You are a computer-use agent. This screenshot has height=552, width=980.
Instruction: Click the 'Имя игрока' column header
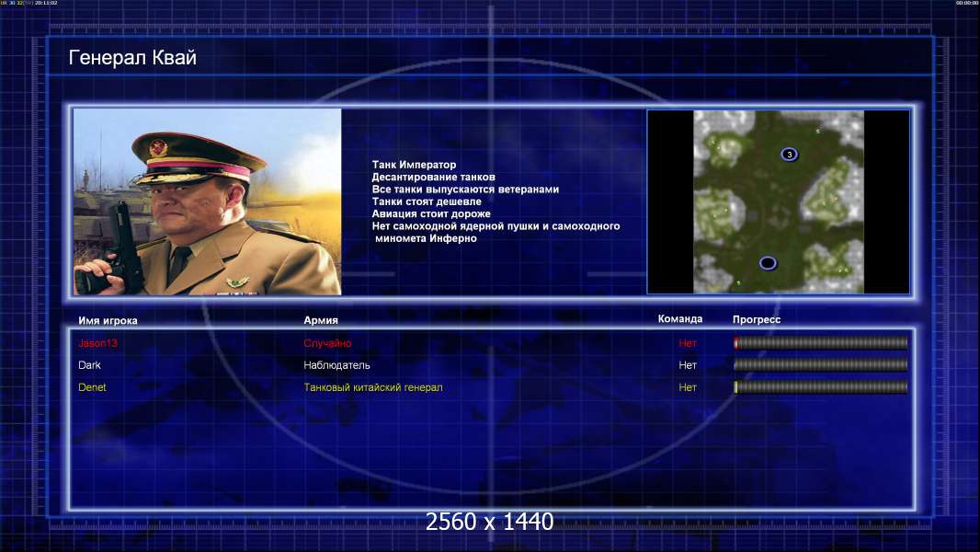pyautogui.click(x=108, y=321)
